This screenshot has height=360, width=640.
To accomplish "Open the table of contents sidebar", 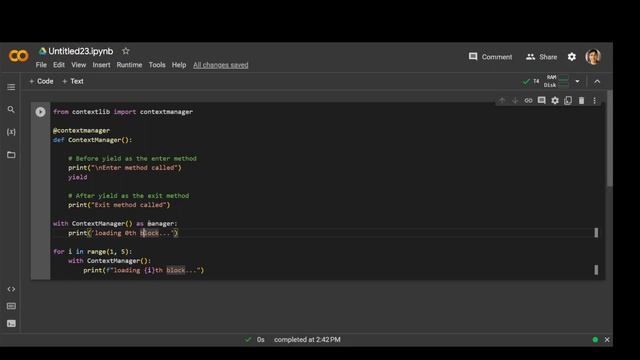I will point(11,87).
